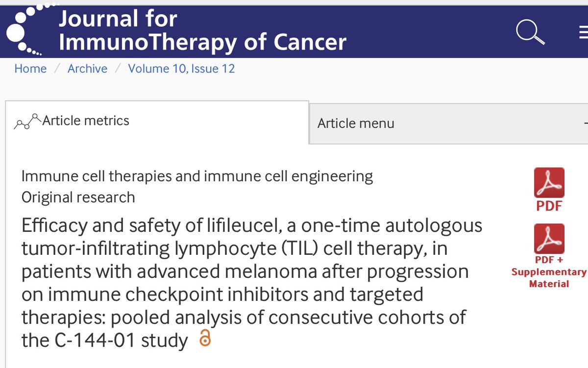Viewport: 588px width, 368px height.
Task: Click the PDF + Supplementary Material icon
Action: (x=549, y=239)
